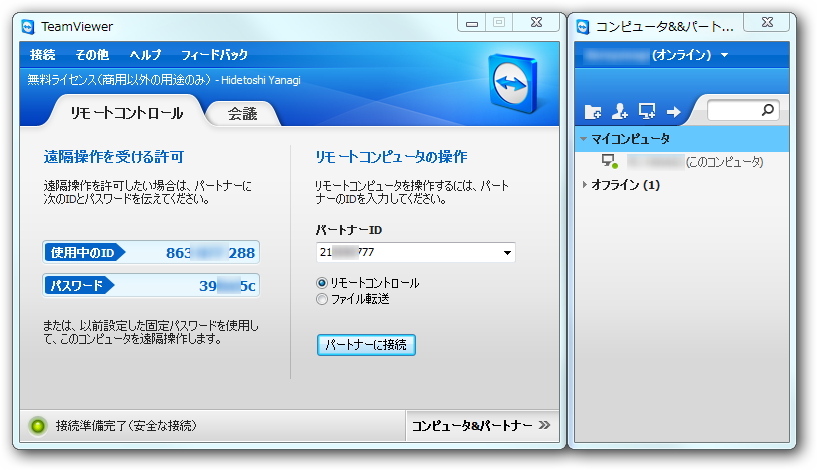Close the コンピュータ&パートナー window
This screenshot has width=817, height=470.
pos(767,22)
